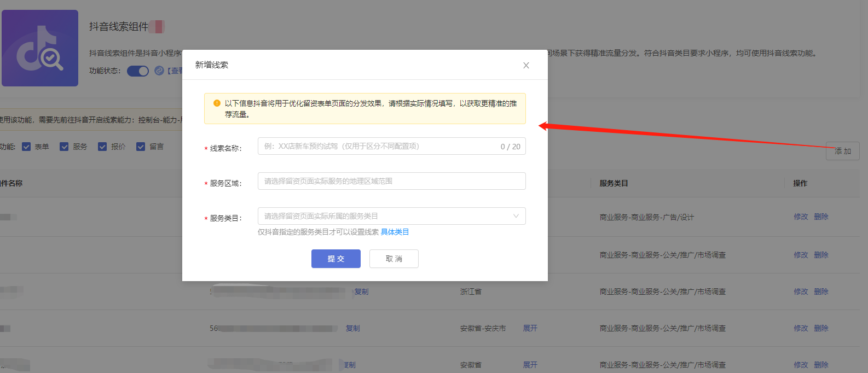Click the 安徽省-安庆市 region cell
Viewport: 868px width, 373px height.
(x=483, y=328)
